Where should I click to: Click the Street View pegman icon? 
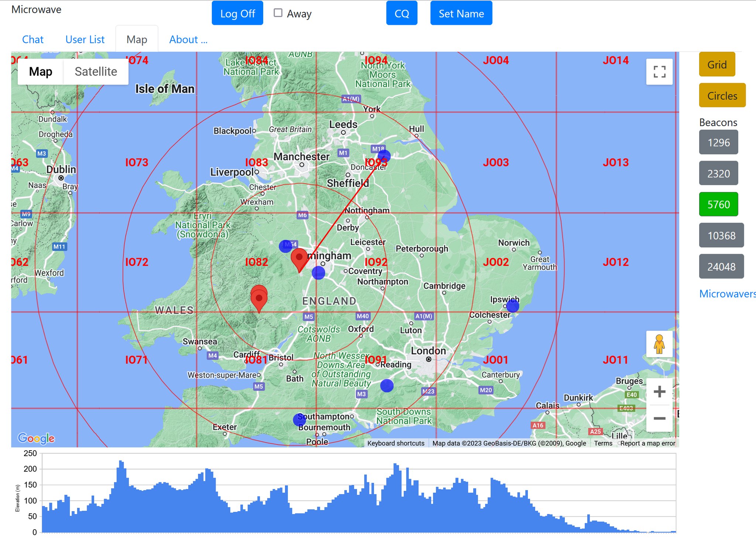point(659,344)
